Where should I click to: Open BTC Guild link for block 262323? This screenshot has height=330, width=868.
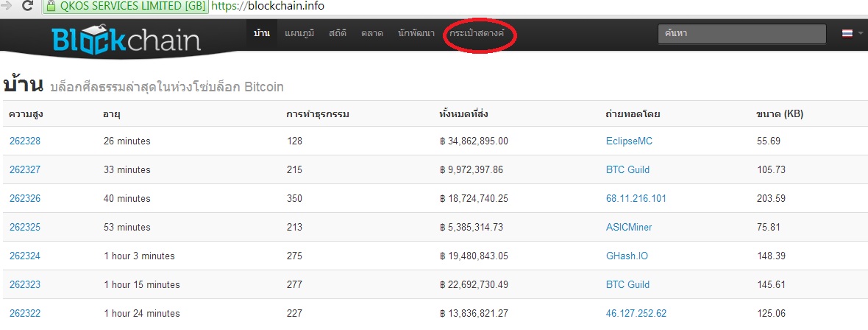pyautogui.click(x=627, y=285)
